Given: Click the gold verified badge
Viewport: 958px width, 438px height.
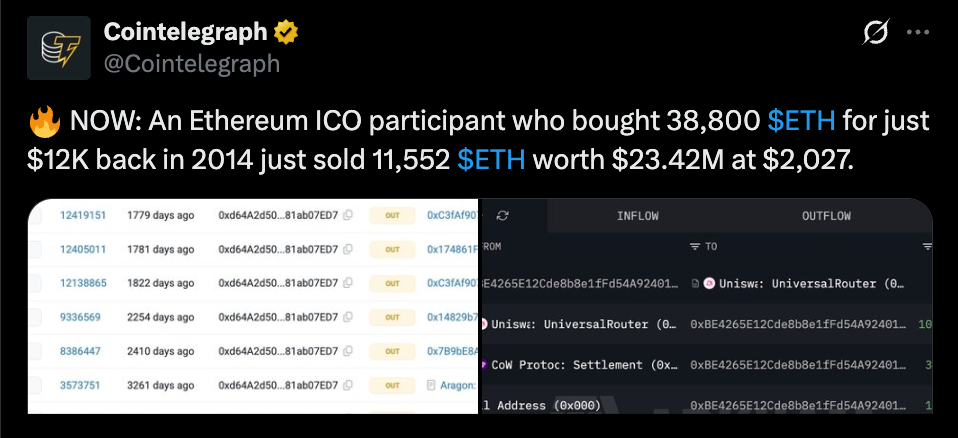Looking at the screenshot, I should coord(286,33).
